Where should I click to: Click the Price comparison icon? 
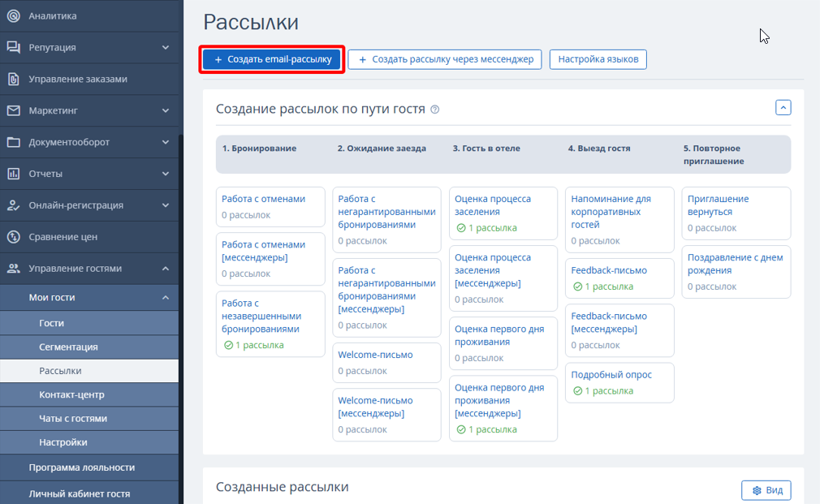pos(13,237)
